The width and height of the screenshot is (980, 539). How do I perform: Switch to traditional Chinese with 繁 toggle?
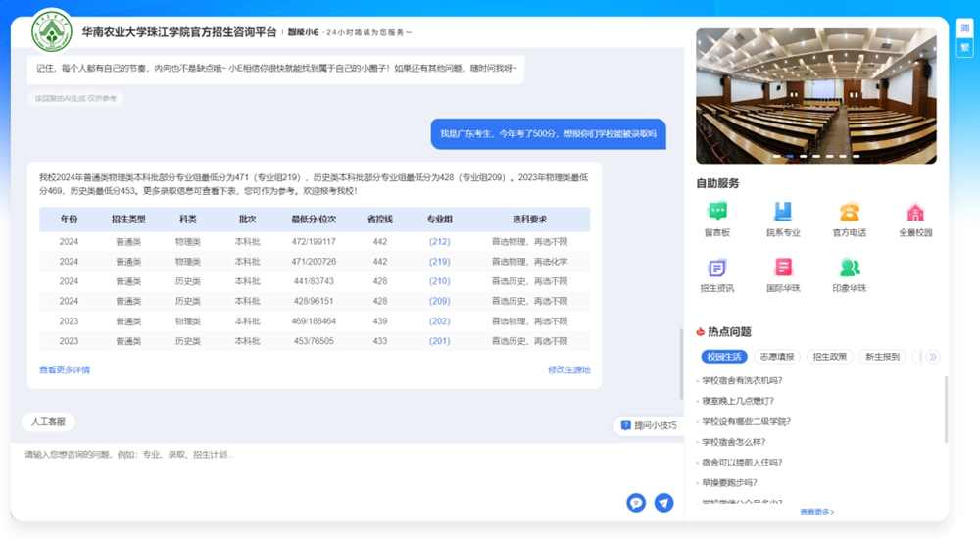tap(964, 47)
